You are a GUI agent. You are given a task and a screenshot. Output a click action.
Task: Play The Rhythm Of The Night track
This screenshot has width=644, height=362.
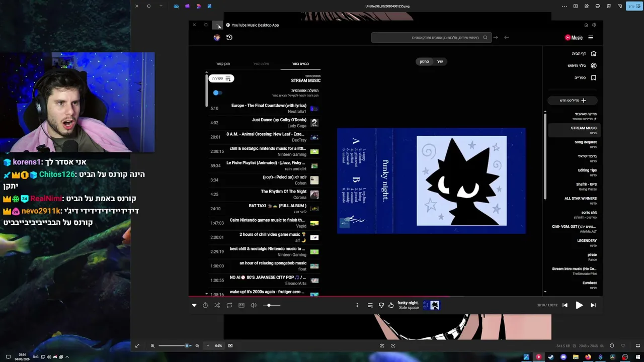tap(264, 194)
